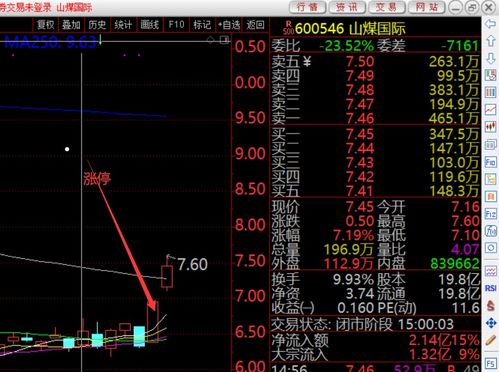
Task: Switch to the 交易 trading tab
Action: tap(386, 7)
